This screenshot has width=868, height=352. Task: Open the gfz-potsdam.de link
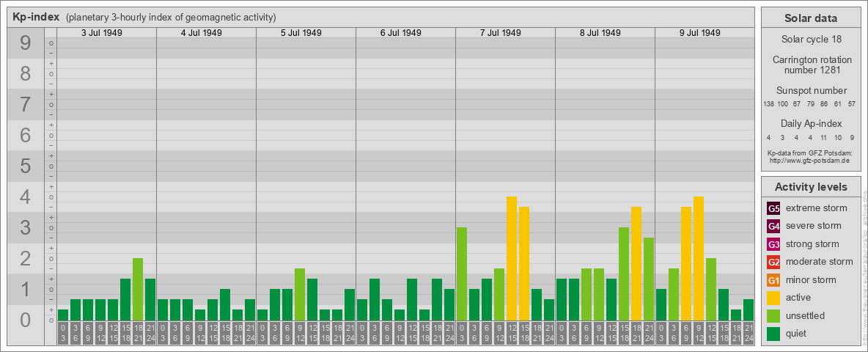810,161
